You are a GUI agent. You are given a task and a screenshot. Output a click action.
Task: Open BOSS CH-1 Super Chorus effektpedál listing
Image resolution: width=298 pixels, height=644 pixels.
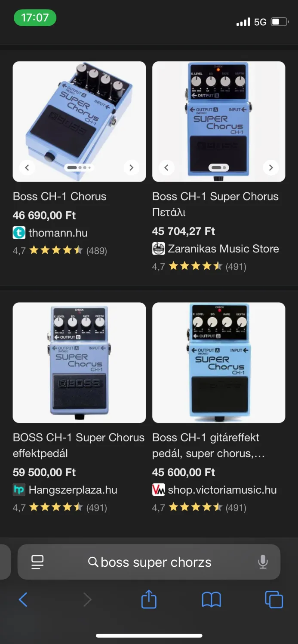pyautogui.click(x=79, y=445)
